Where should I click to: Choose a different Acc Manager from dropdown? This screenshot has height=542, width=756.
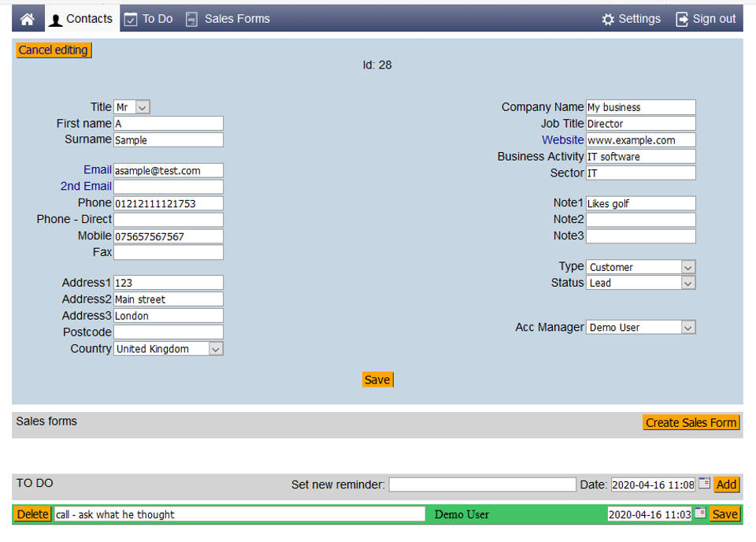coord(640,327)
